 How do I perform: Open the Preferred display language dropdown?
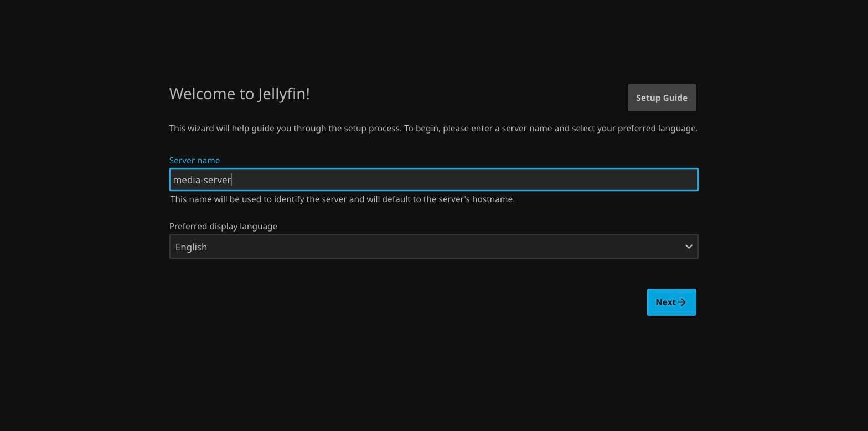pyautogui.click(x=433, y=247)
